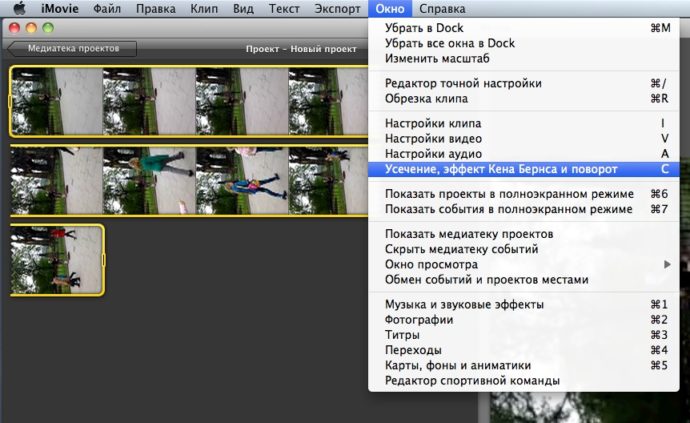Click the red close window button

(14, 28)
